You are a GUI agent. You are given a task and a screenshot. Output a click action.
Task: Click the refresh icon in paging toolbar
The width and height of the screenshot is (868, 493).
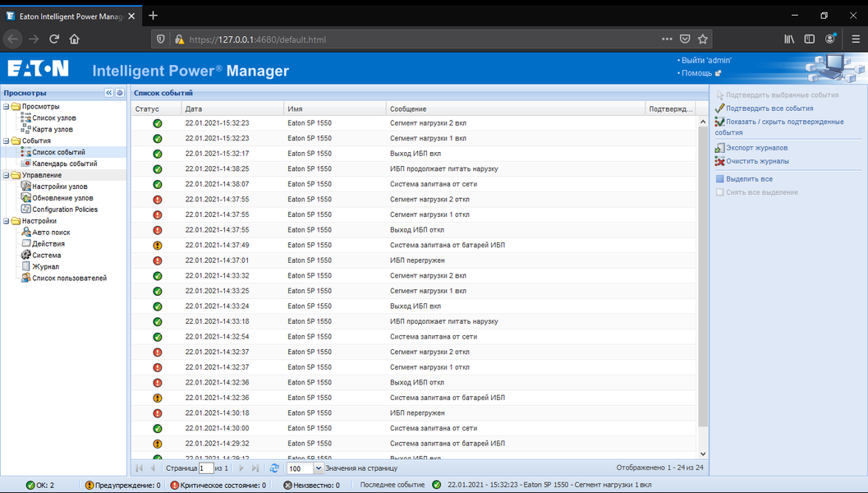point(274,468)
